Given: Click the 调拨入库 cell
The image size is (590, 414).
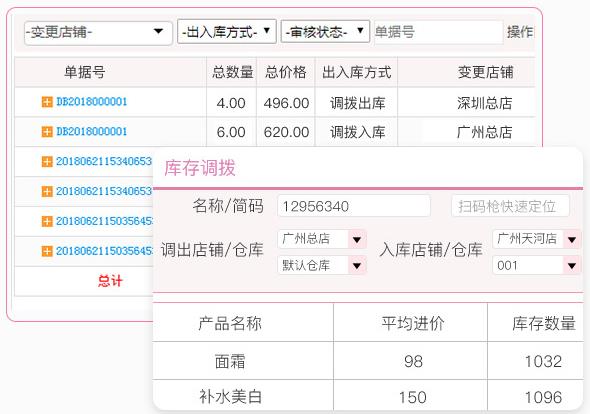Looking at the screenshot, I should coord(357,132).
